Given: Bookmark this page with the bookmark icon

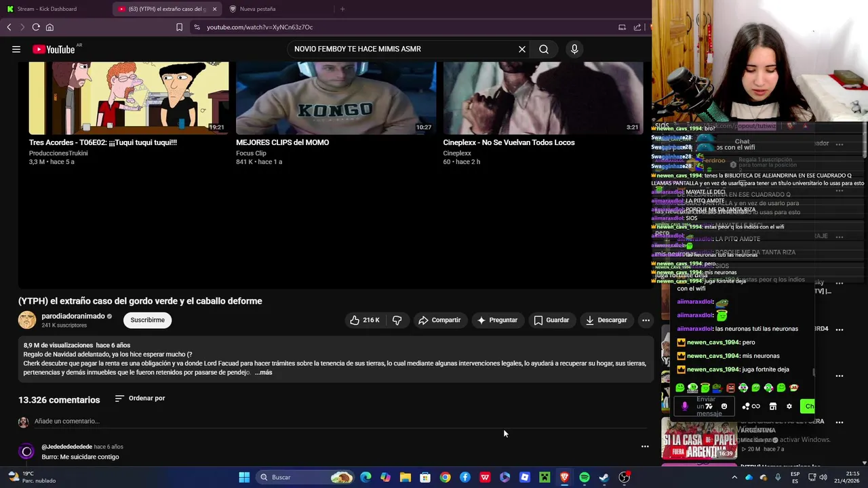Looking at the screenshot, I should pos(179,27).
